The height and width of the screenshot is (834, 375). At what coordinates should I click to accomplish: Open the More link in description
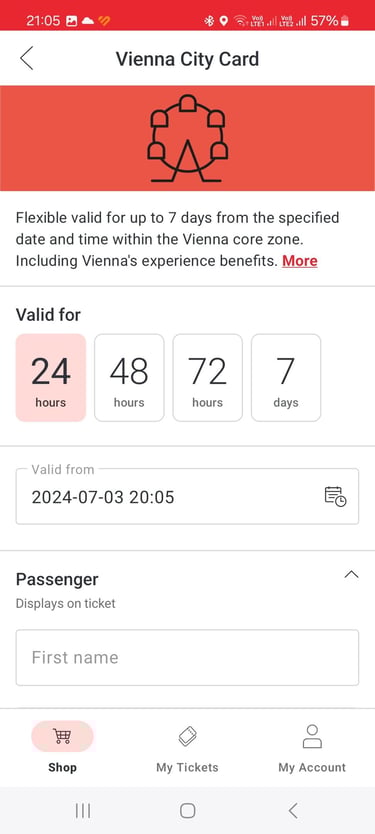point(300,261)
